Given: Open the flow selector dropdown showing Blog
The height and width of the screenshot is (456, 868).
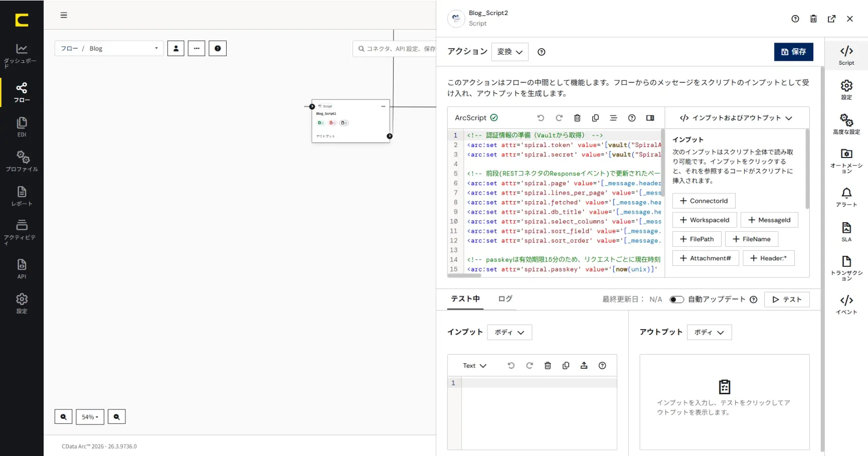Looking at the screenshot, I should click(x=109, y=48).
